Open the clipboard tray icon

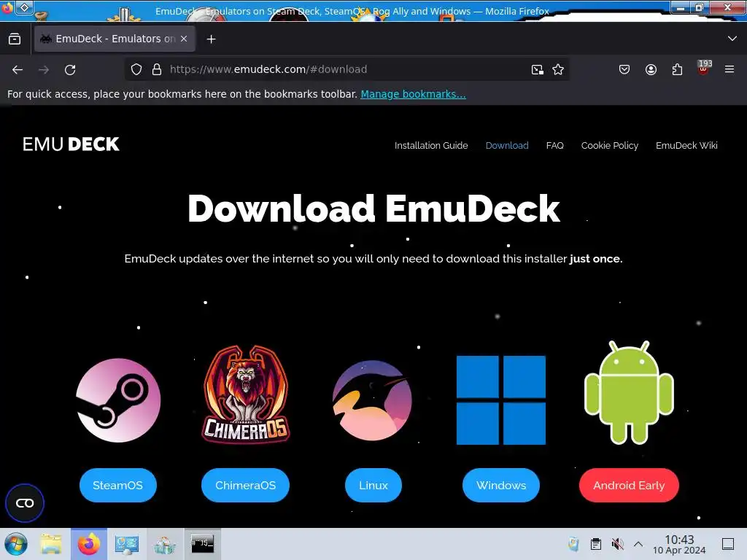coord(595,544)
